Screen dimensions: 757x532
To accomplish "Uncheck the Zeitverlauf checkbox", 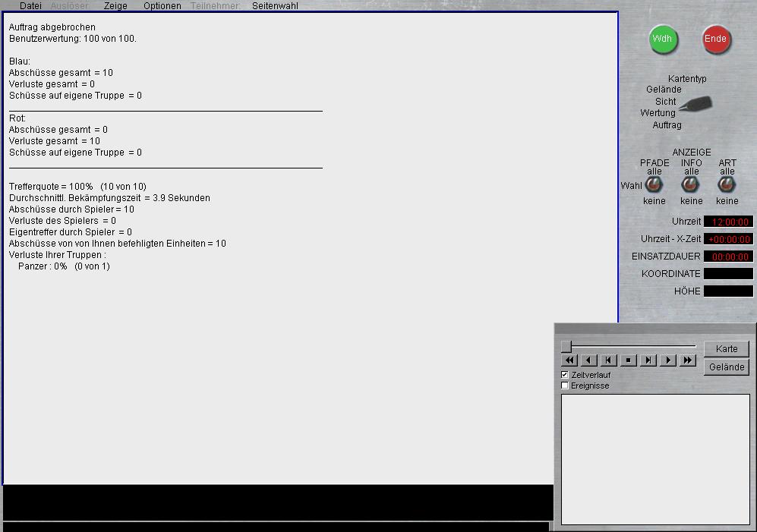I will [x=565, y=375].
